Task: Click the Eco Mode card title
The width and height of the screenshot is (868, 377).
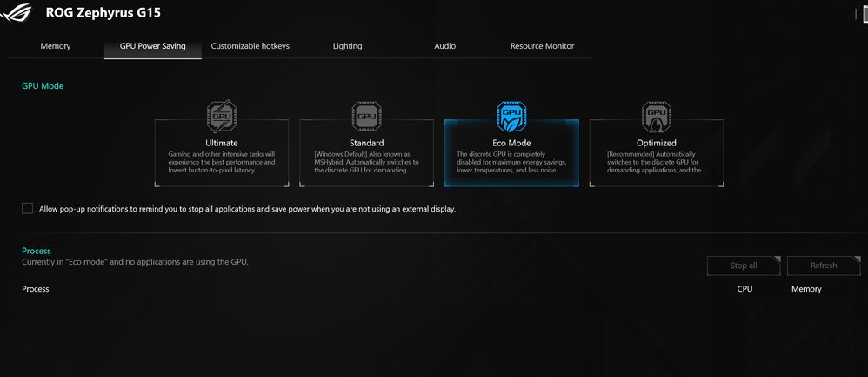Action: [511, 143]
